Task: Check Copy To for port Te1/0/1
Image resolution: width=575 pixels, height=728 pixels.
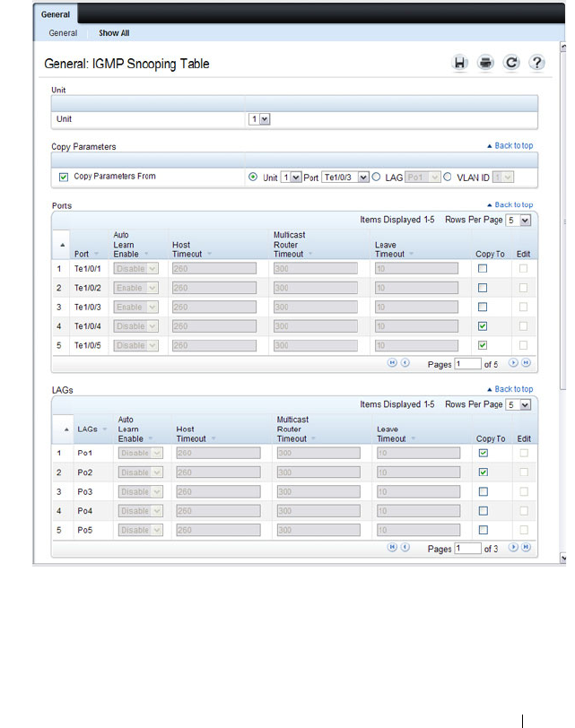Action: [x=483, y=268]
